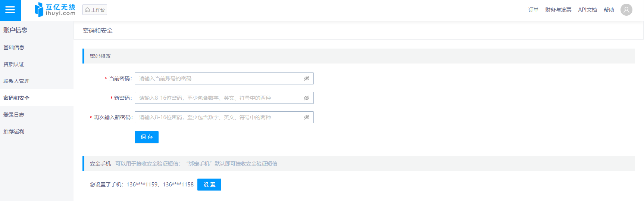Click 帮助 in the top bar

coord(609,10)
